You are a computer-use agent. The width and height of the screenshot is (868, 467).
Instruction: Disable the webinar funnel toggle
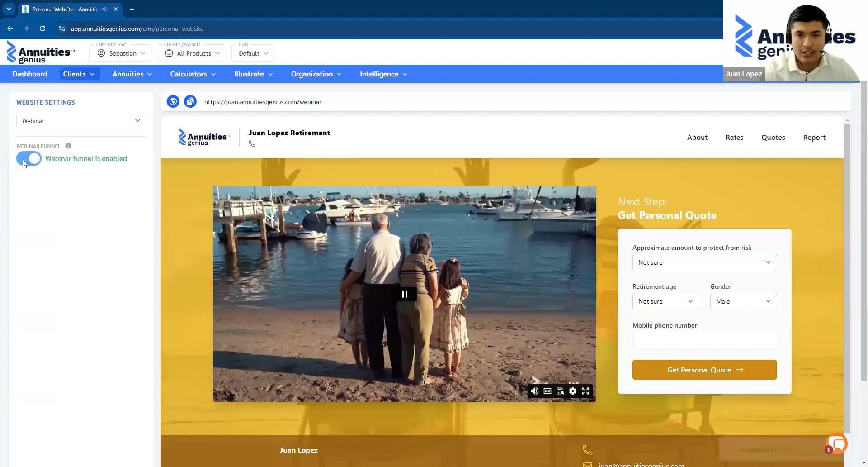click(28, 158)
